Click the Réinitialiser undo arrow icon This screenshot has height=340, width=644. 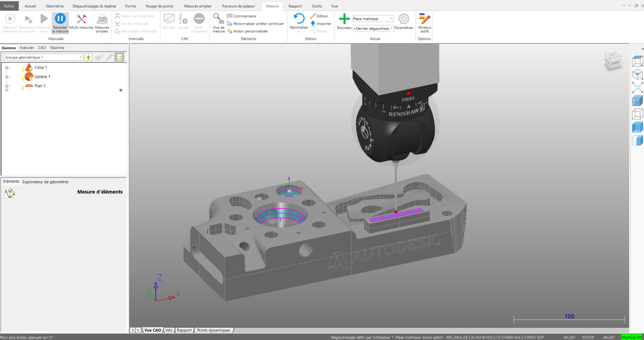[x=299, y=19]
